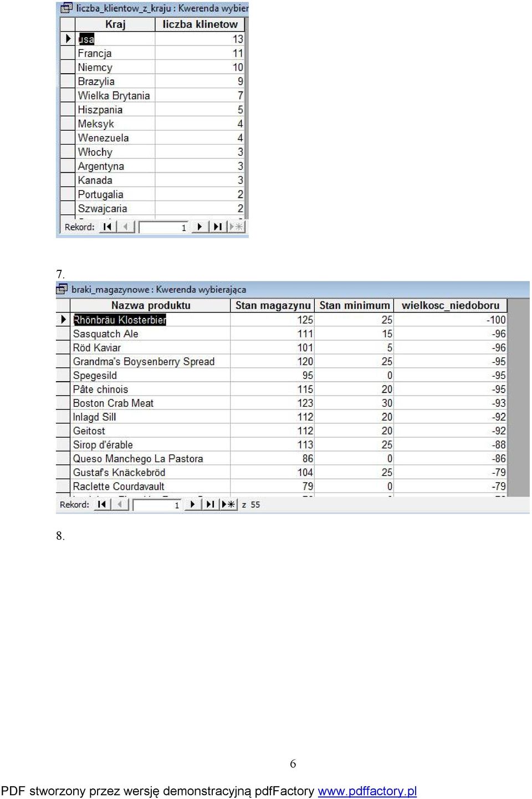The height and width of the screenshot is (799, 532).
Task: Click the Spegesild cell
Action: tap(150, 375)
